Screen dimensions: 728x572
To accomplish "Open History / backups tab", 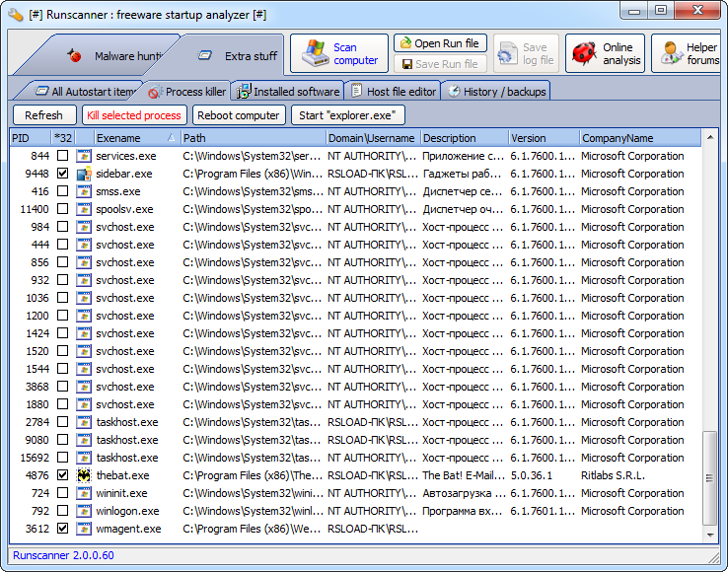I will [x=496, y=92].
